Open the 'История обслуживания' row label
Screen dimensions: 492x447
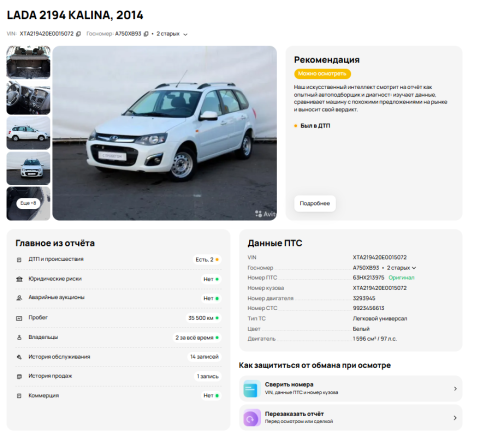(59, 357)
